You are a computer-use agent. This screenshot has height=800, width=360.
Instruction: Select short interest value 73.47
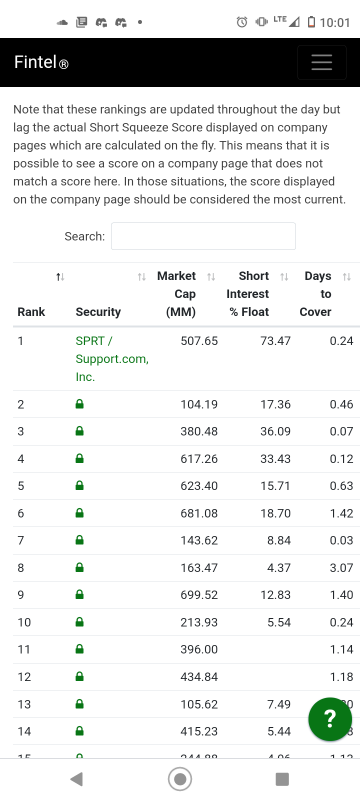pos(275,341)
